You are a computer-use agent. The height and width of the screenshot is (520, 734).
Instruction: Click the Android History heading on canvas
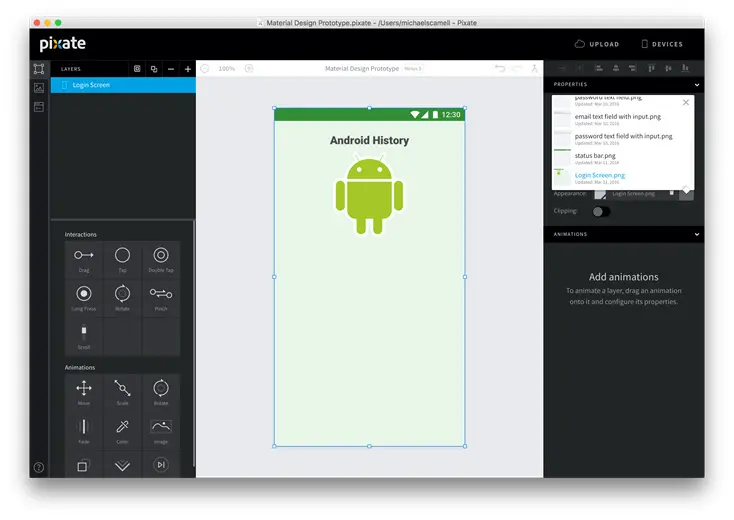[369, 140]
